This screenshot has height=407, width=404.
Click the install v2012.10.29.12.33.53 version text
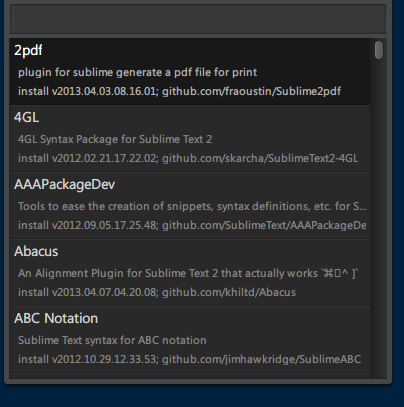[87, 359]
